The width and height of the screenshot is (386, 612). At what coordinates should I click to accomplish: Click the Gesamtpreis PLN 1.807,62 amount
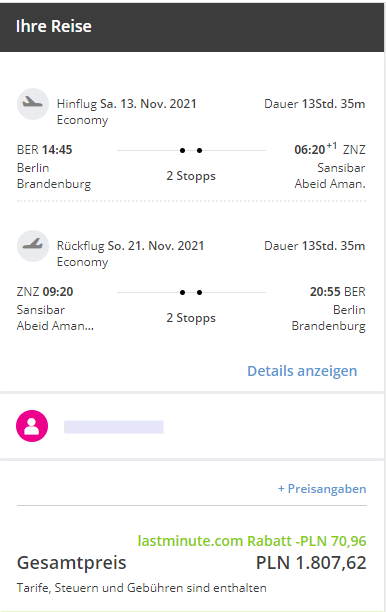(x=311, y=563)
